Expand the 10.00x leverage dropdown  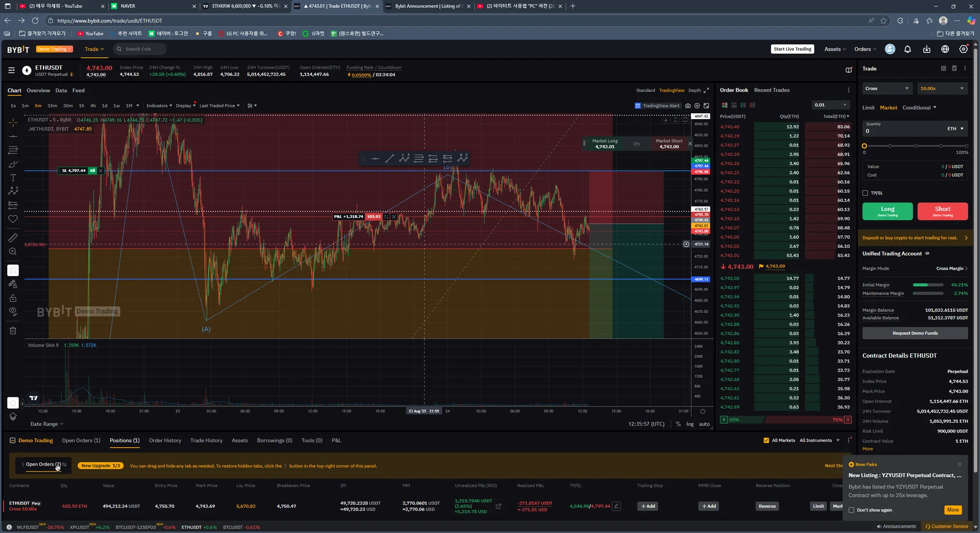(x=942, y=88)
